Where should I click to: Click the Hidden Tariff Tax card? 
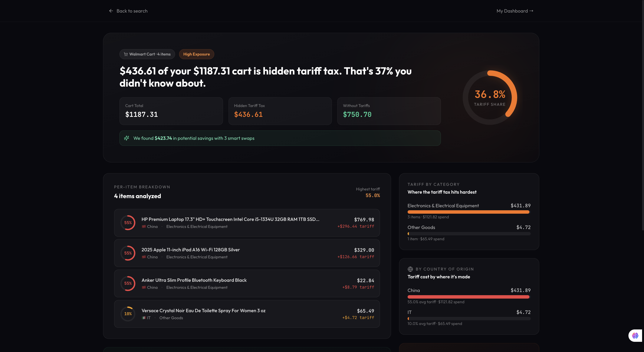click(280, 111)
